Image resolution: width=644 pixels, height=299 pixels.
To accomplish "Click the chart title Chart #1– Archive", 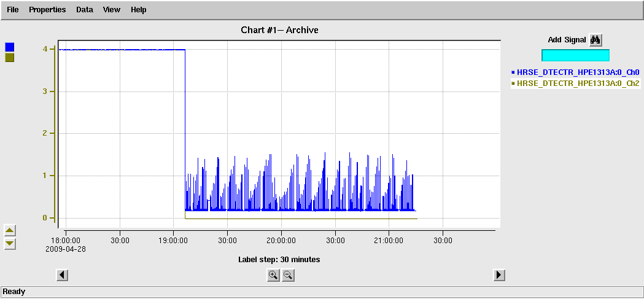I will 280,29.
